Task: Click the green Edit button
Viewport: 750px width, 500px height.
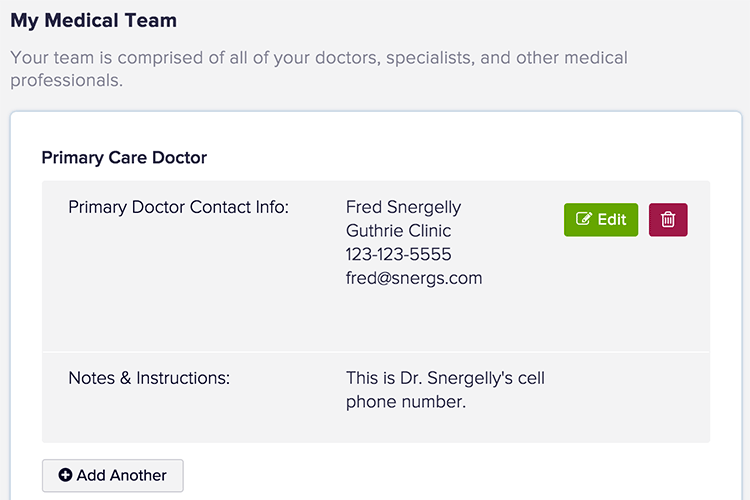Action: (x=601, y=220)
